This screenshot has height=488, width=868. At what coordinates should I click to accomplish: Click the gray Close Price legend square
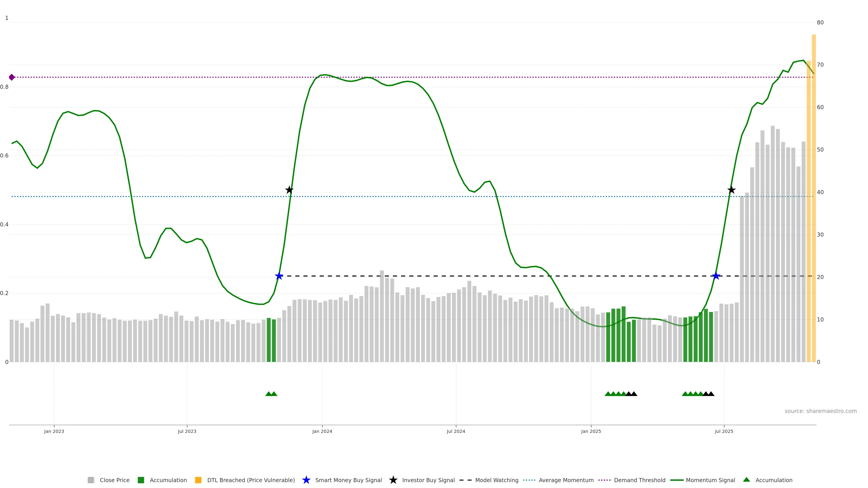coord(91,480)
